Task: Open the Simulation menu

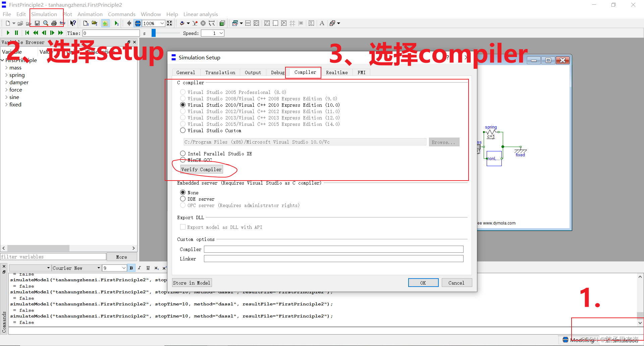Action: (x=44, y=14)
